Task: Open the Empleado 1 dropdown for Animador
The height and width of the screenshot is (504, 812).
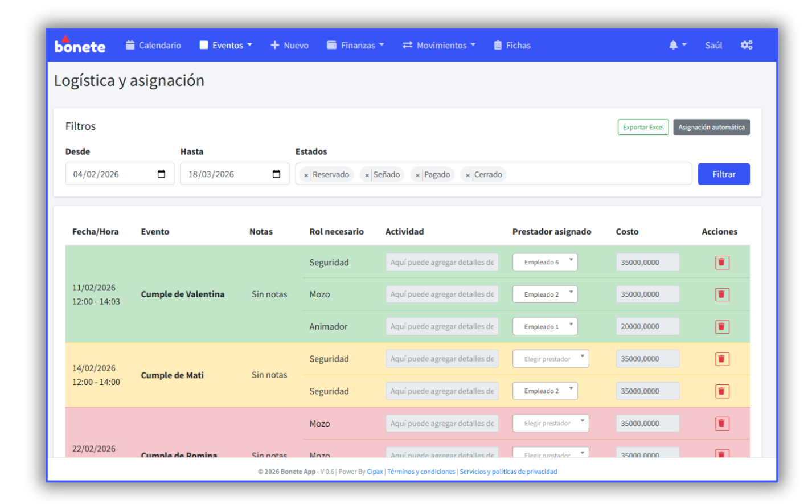Action: coord(545,327)
